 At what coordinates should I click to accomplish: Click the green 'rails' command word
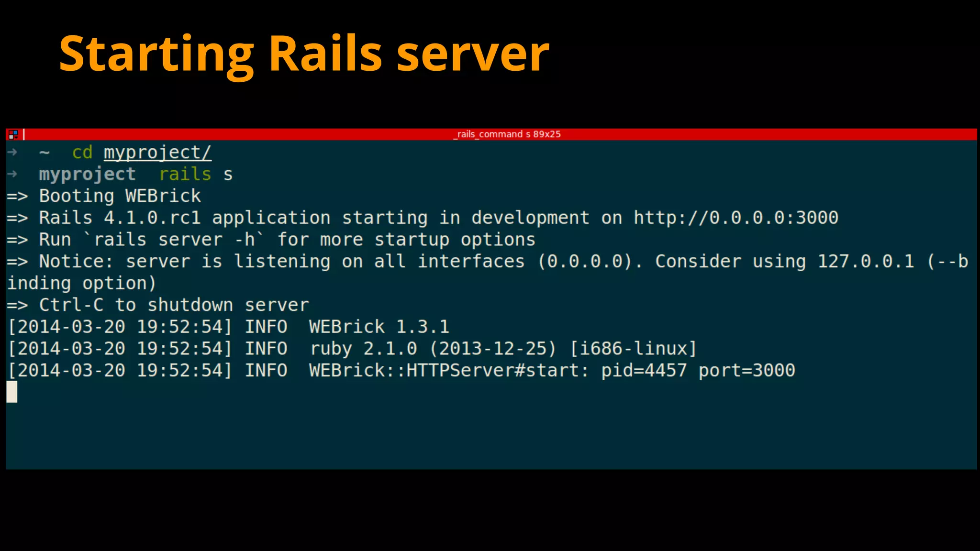185,174
